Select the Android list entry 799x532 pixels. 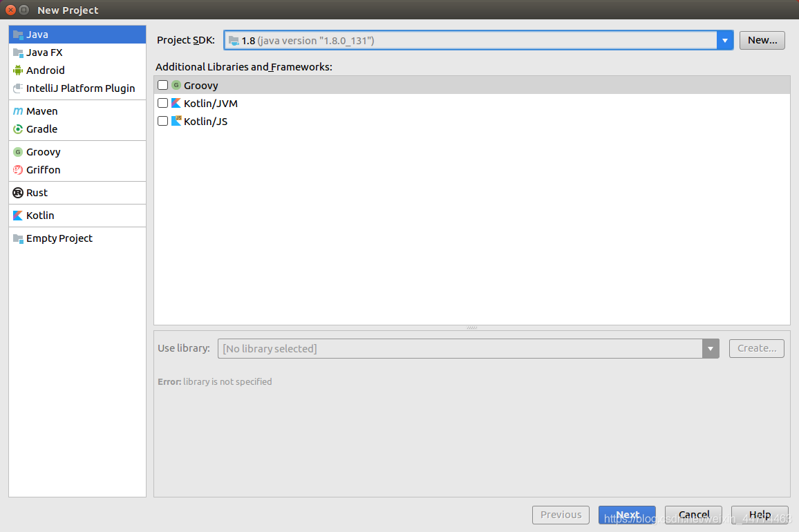pos(77,70)
